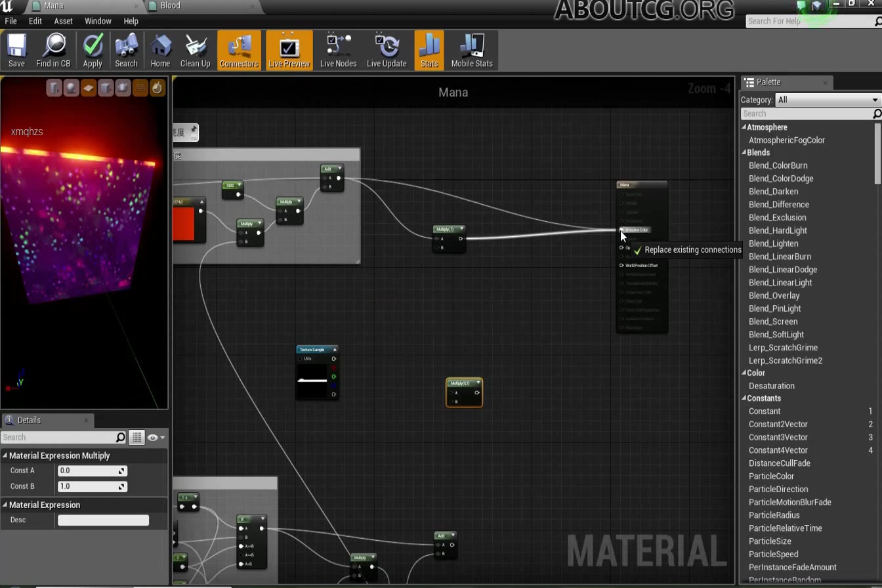This screenshot has height=588, width=882.
Task: Toggle Live Update in toolbar
Action: click(x=387, y=51)
